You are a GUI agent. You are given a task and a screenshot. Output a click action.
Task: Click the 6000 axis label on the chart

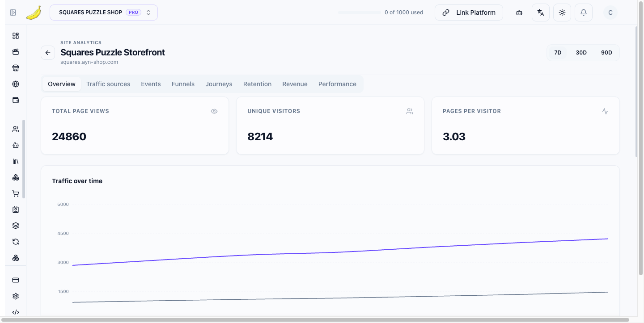coord(63,205)
